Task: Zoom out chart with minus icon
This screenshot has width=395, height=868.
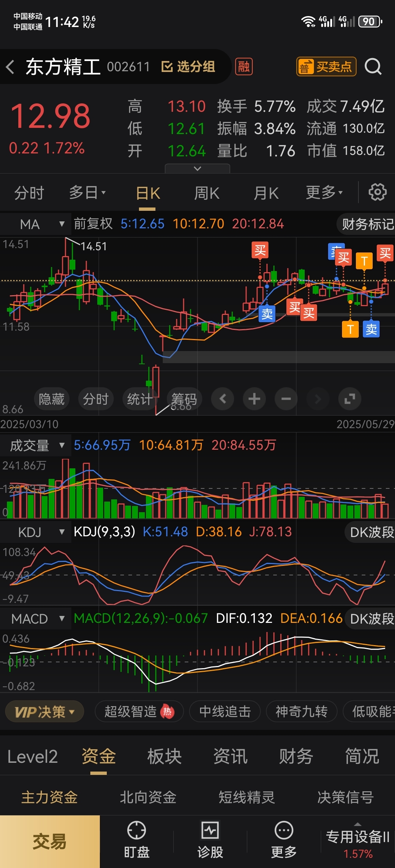Action: 286,399
